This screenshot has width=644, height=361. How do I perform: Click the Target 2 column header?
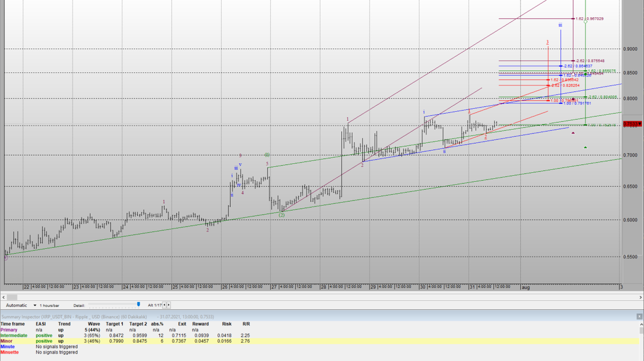138,324
